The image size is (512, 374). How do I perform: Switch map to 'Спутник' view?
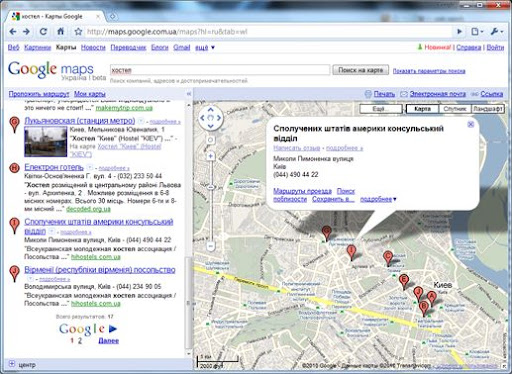[455, 109]
